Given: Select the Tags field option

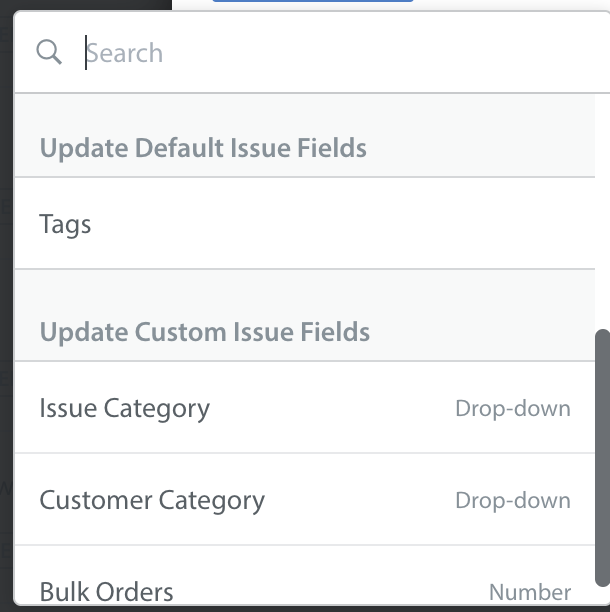Looking at the screenshot, I should [304, 224].
